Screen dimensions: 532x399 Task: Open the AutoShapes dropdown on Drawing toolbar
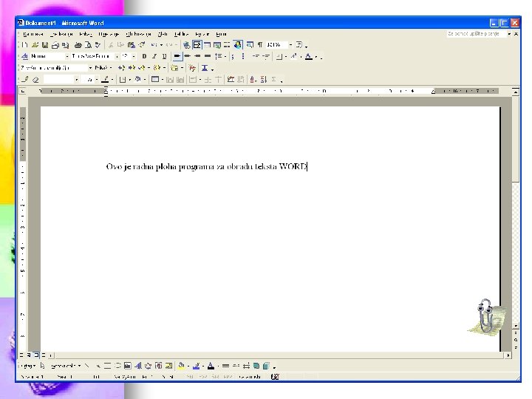(66, 366)
